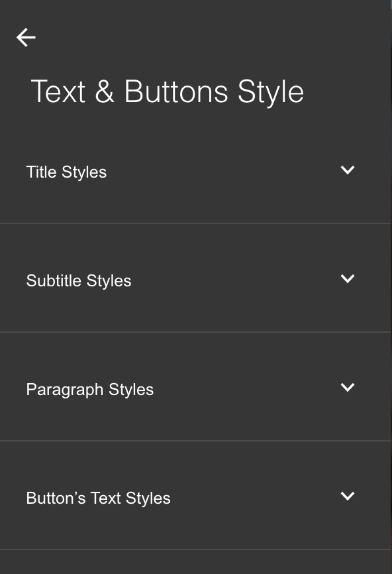This screenshot has height=574, width=392.
Task: Click the Text & Buttons Style heading
Action: 168,92
